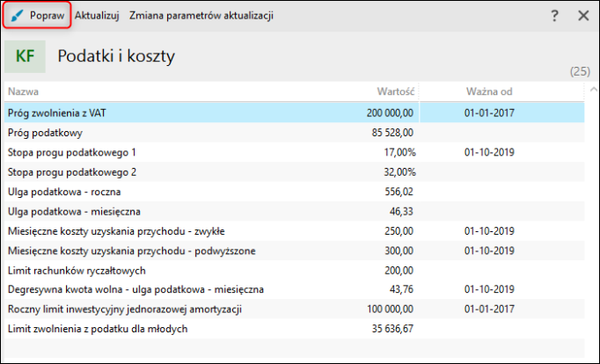Click the Popraw brush icon
The height and width of the screenshot is (364, 600).
[18, 16]
